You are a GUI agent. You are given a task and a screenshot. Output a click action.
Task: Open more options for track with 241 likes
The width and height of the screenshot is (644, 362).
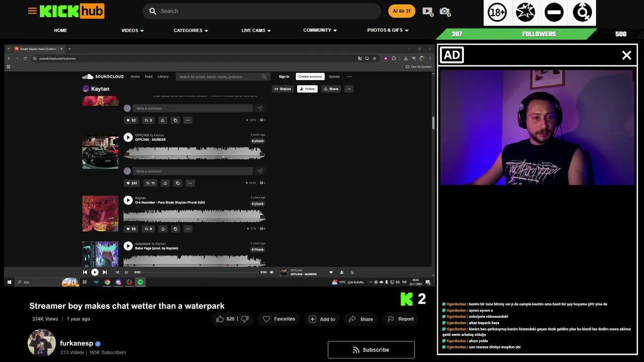point(190,183)
